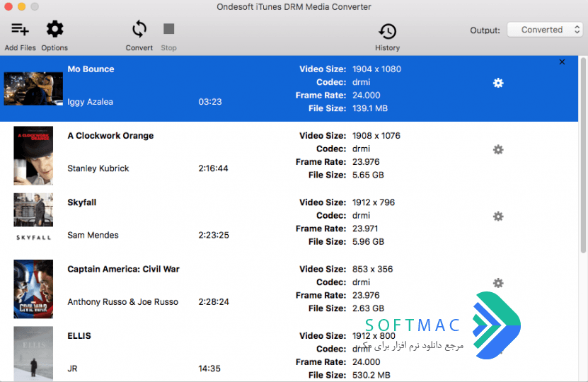
Task: Click Anthony Russo & Joe Russo text
Action: pos(123,302)
